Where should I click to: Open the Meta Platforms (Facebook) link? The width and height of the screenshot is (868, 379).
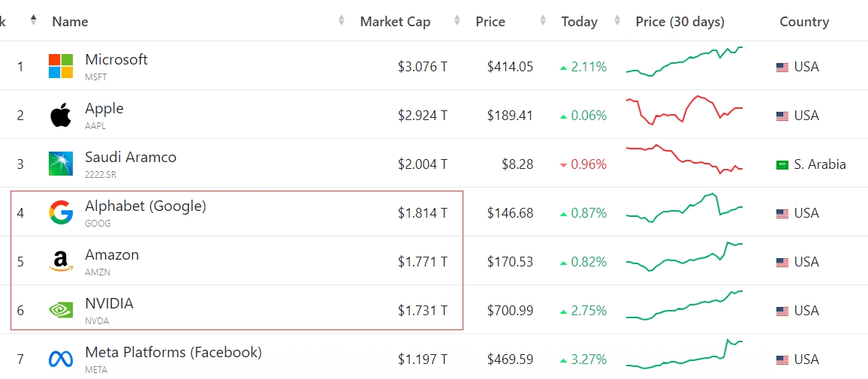click(x=173, y=352)
